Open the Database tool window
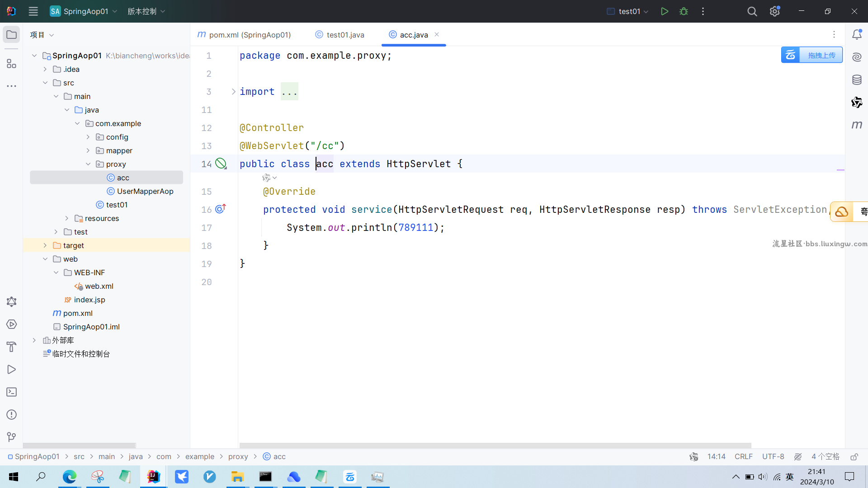 [x=857, y=80]
